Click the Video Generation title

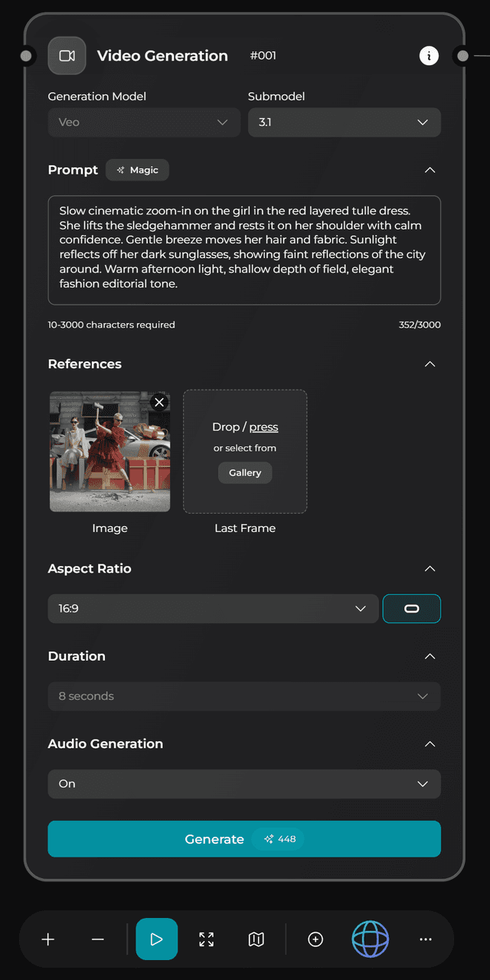[x=162, y=56]
